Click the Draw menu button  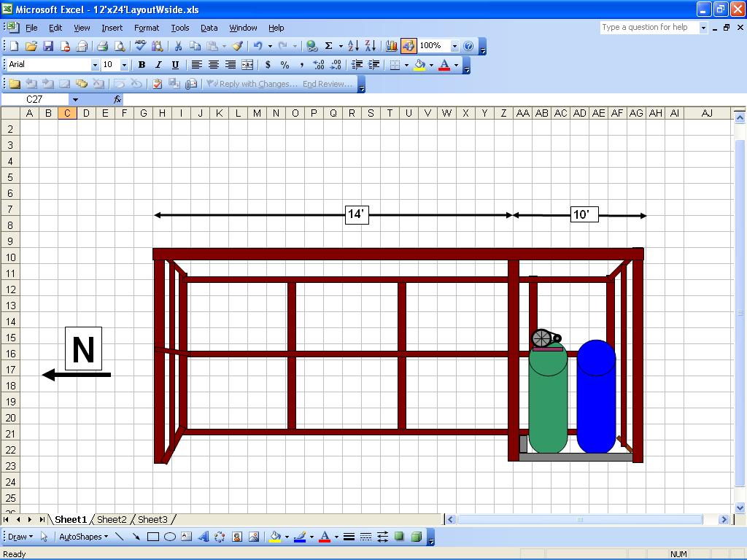(20, 537)
